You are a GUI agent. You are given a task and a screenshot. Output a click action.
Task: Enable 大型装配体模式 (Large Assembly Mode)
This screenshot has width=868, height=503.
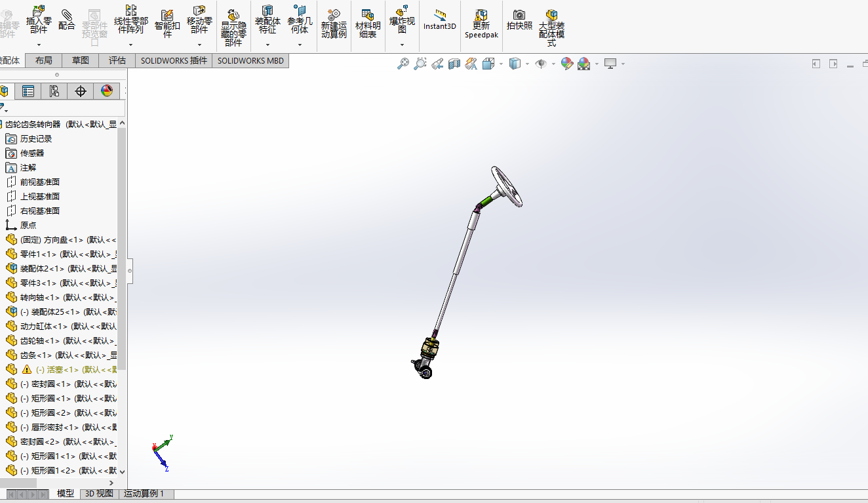click(x=551, y=23)
